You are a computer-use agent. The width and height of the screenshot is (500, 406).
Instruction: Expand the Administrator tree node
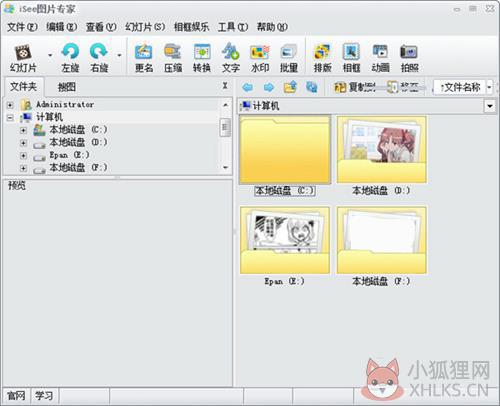coord(10,105)
